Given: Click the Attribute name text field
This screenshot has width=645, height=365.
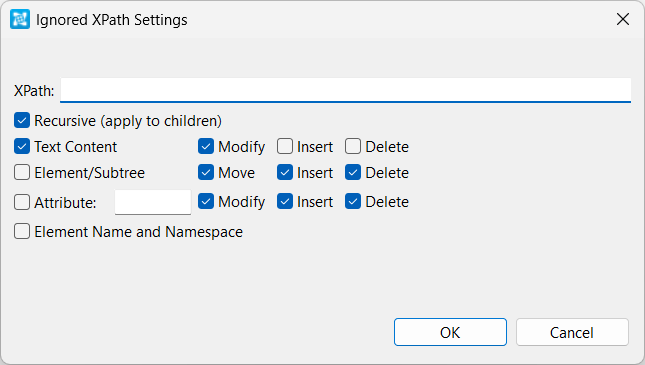Looking at the screenshot, I should (x=153, y=202).
